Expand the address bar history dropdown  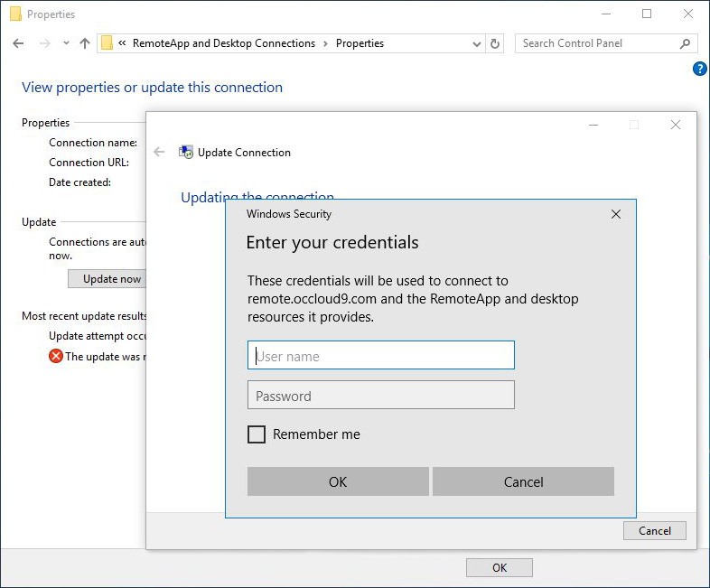476,44
